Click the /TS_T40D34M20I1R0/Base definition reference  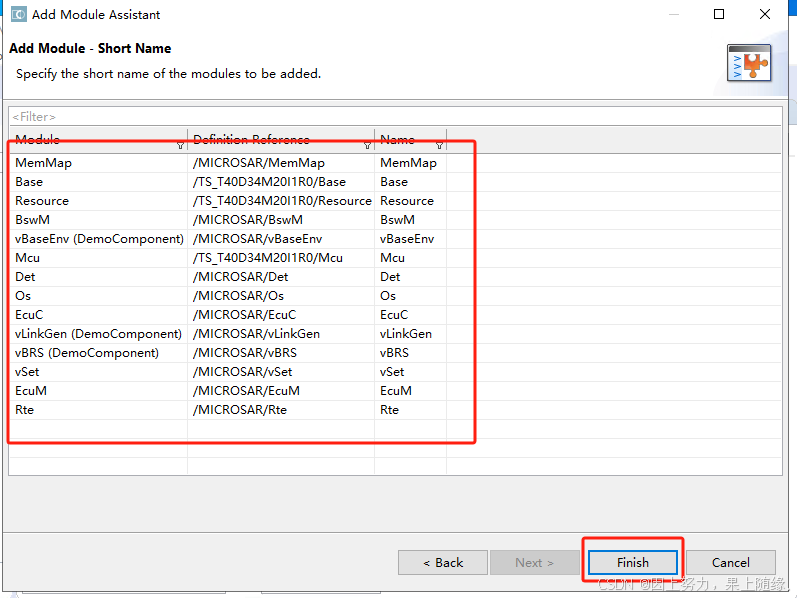[281, 182]
